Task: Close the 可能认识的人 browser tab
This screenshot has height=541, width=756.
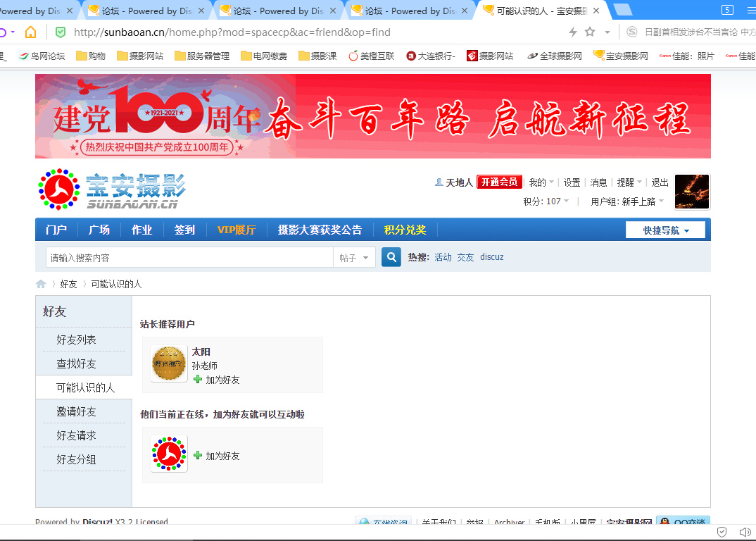Action: (596, 11)
